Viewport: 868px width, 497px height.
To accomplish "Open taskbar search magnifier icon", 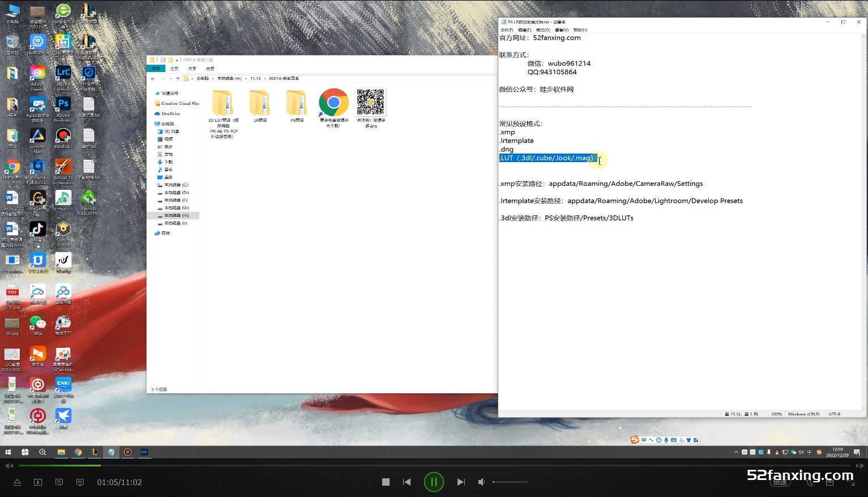I will click(x=42, y=452).
